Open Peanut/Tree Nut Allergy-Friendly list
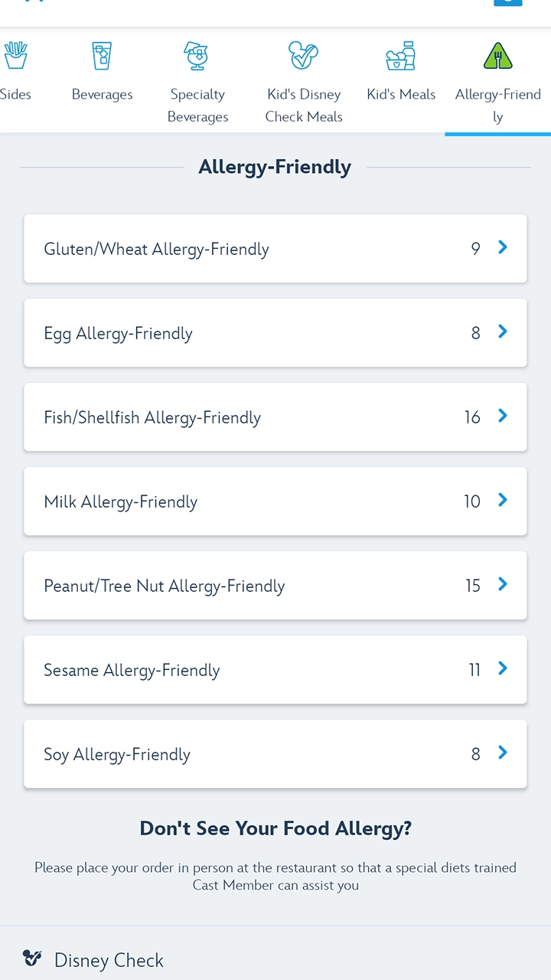Screen dimensions: 551x980 pos(275,586)
